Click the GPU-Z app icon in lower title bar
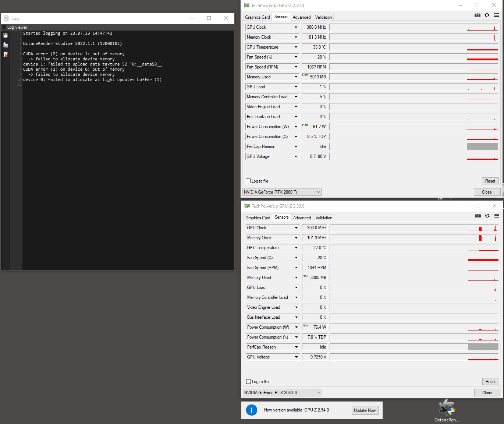 click(247, 206)
